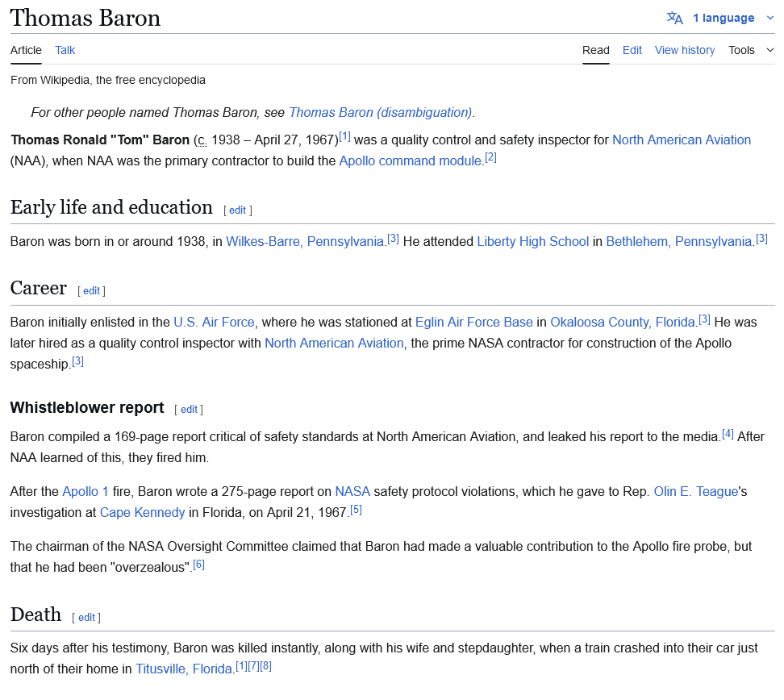Open the Edit tab
Screen dimensions: 784x700
pyautogui.click(x=632, y=50)
